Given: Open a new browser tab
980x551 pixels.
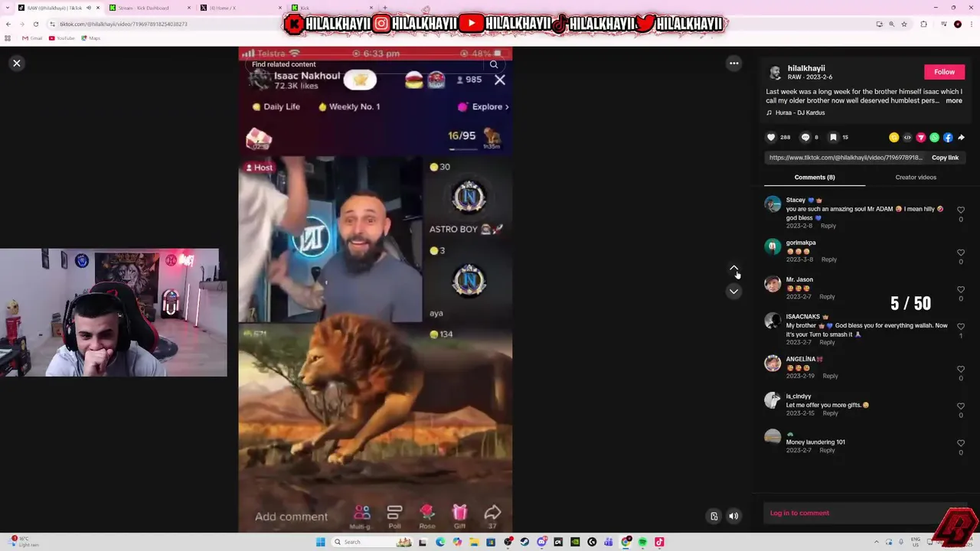Looking at the screenshot, I should [x=384, y=8].
